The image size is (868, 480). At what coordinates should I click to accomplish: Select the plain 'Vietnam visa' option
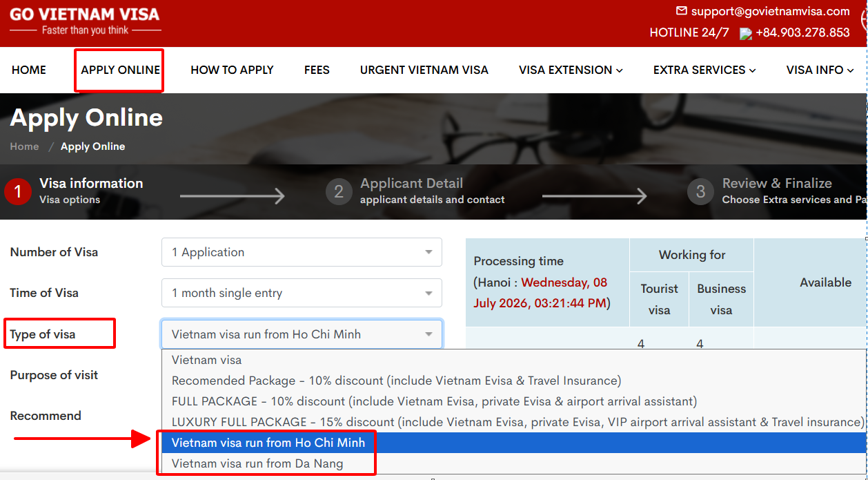coord(514,360)
